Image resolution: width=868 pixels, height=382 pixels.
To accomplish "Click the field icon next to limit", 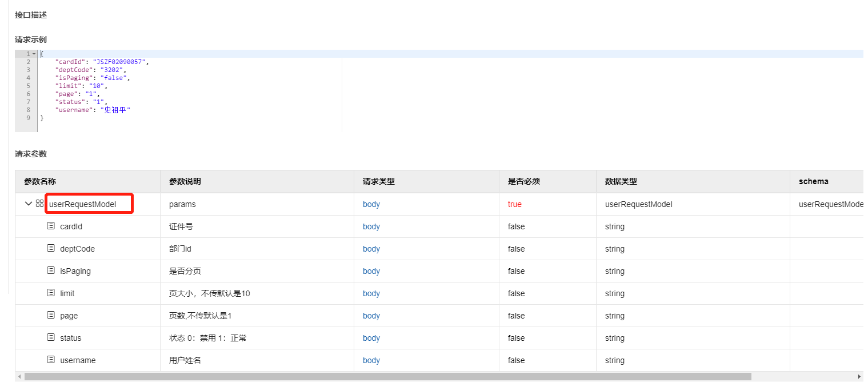I will coord(51,293).
